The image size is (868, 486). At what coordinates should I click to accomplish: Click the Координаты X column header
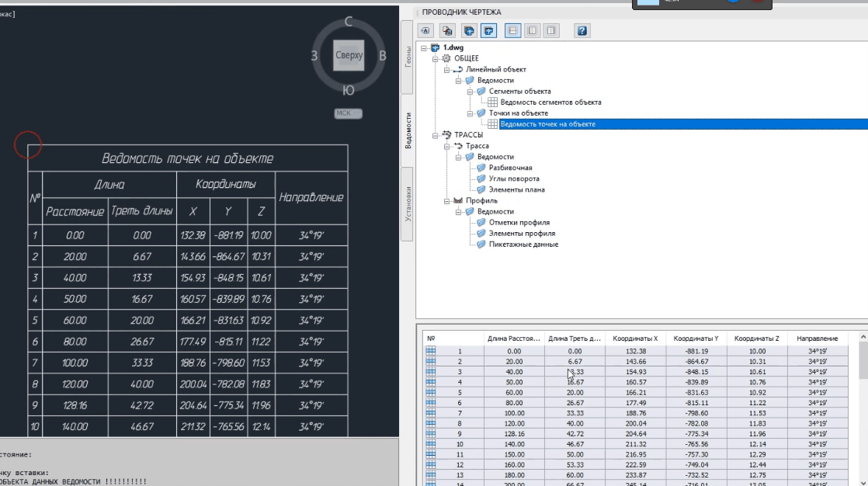pyautogui.click(x=635, y=338)
